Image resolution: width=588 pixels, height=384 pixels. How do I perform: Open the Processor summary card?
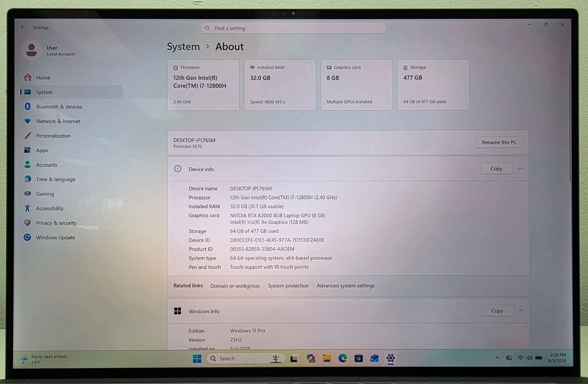(203, 85)
